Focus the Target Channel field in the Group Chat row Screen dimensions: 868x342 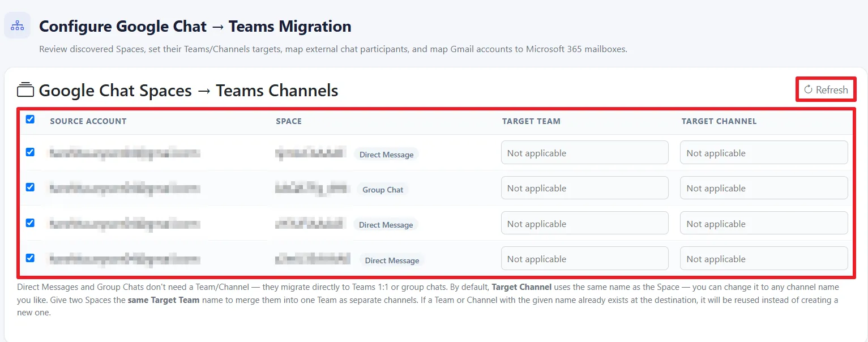[764, 188]
